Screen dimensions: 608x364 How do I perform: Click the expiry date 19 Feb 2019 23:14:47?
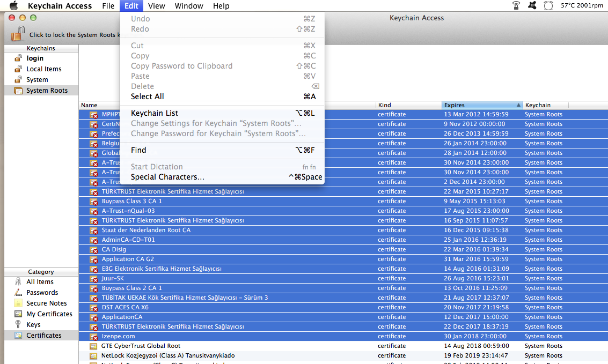pyautogui.click(x=475, y=355)
